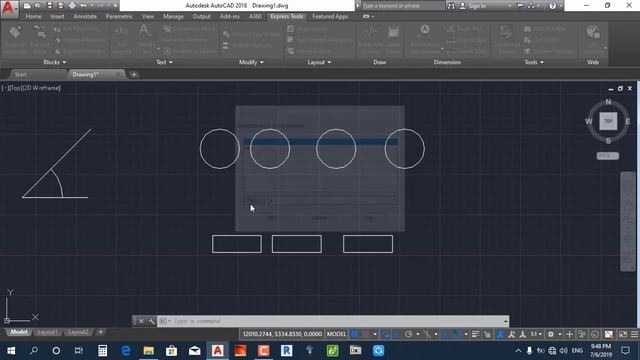Click the TOP face of the ViewCube

pos(608,121)
